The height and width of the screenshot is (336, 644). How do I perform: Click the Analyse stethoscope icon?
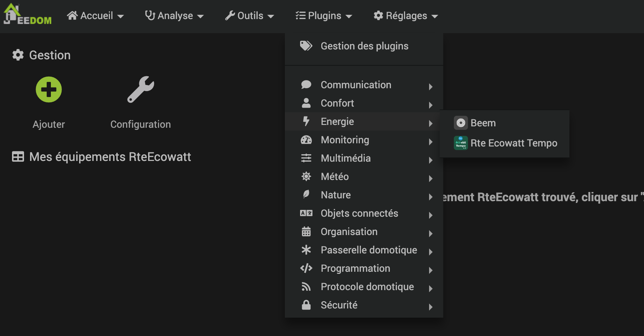pos(150,16)
